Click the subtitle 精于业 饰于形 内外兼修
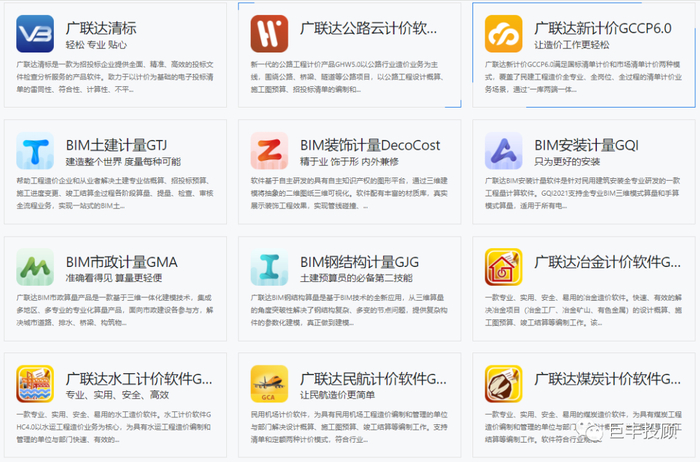The height and width of the screenshot is (462, 700). [349, 162]
